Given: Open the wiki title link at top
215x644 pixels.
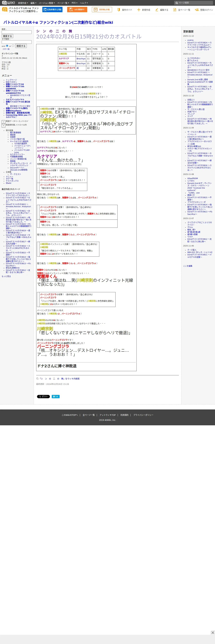Looking at the screenshot, I should (58, 23).
